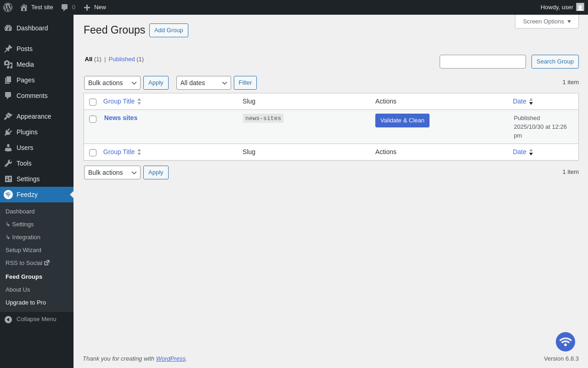The width and height of the screenshot is (588, 368).
Task: Click the comments bubble icon in admin bar
Action: pyautogui.click(x=65, y=7)
